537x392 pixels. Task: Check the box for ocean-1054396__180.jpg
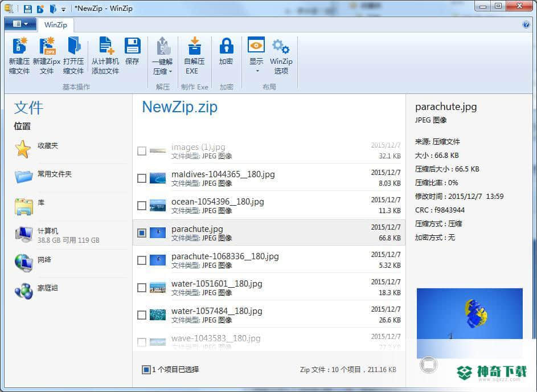pyautogui.click(x=141, y=206)
